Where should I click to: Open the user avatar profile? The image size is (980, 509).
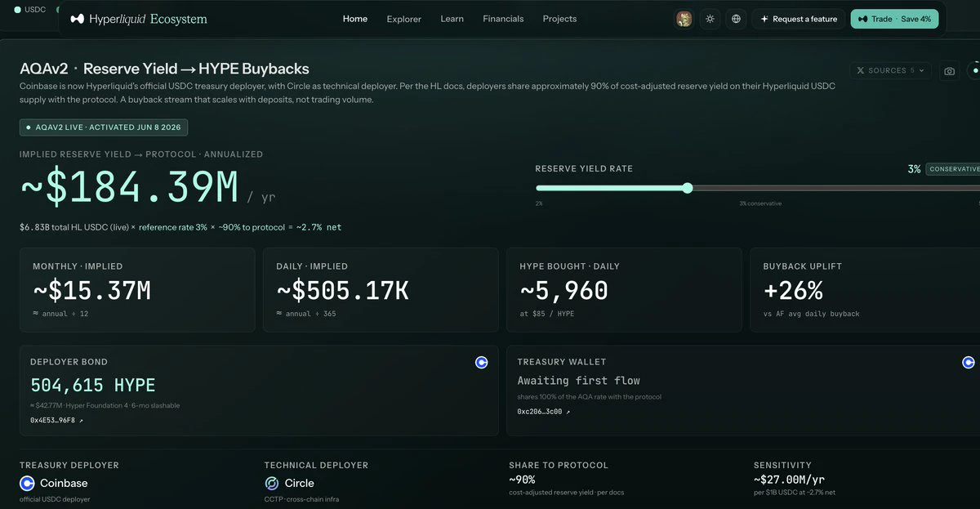coord(684,19)
